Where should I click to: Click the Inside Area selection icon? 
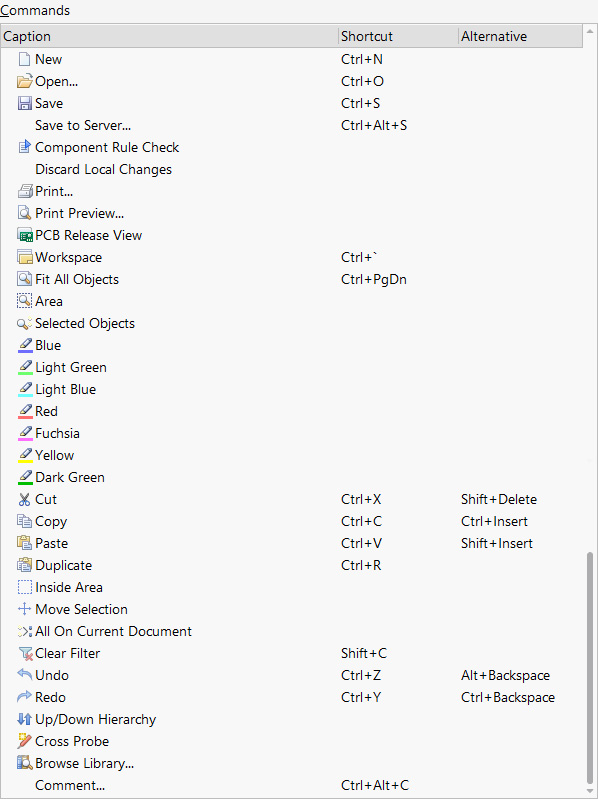click(24, 587)
